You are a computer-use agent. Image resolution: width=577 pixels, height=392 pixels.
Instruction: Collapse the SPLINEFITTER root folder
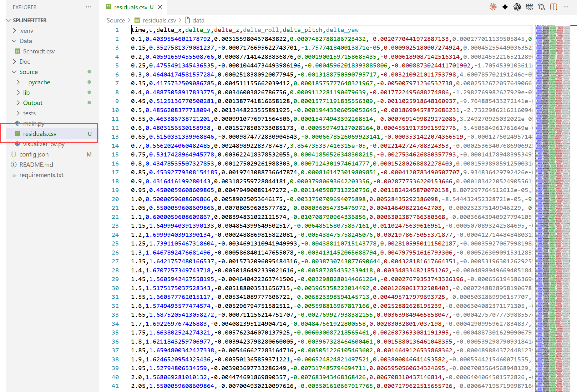pyautogui.click(x=8, y=20)
